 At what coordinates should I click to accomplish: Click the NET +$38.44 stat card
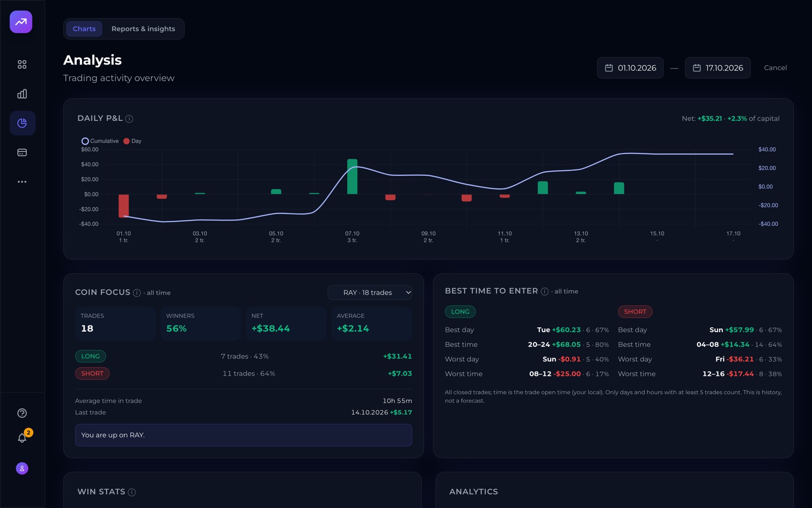286,323
